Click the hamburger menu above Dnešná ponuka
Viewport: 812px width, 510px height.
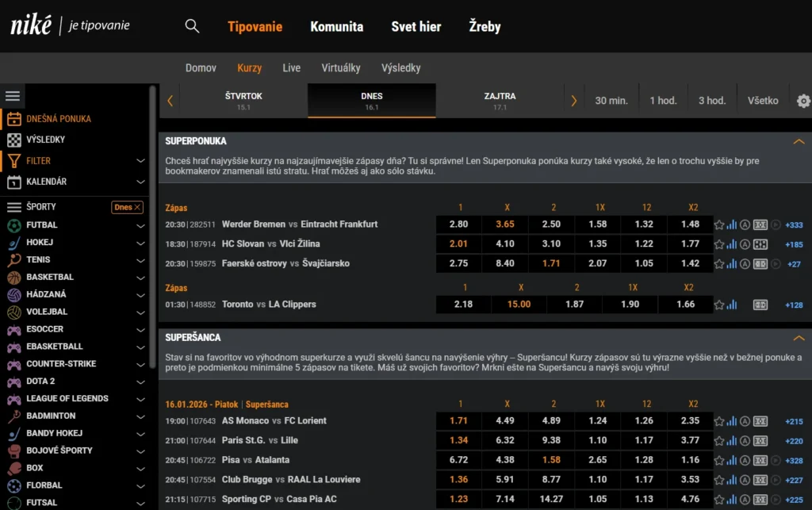pos(13,96)
